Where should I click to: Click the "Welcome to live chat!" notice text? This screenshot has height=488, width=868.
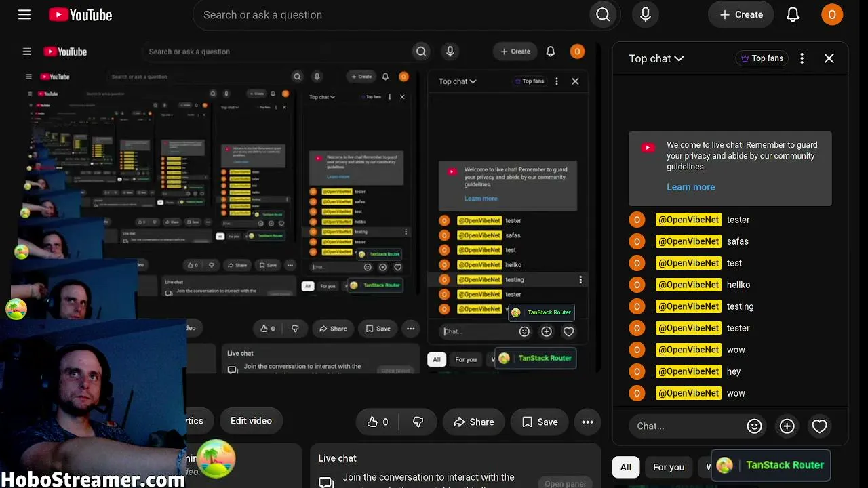[x=742, y=156]
